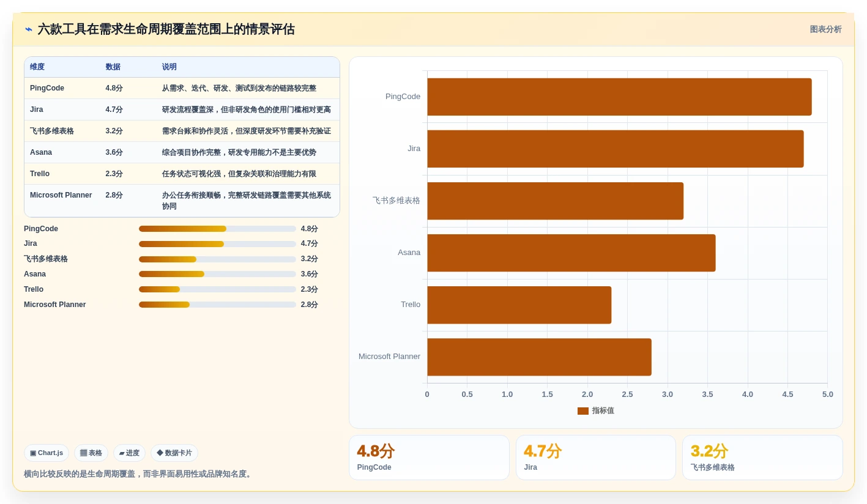Select the 数据卡片 chip
Viewport: 867px width, 504px height.
click(174, 453)
